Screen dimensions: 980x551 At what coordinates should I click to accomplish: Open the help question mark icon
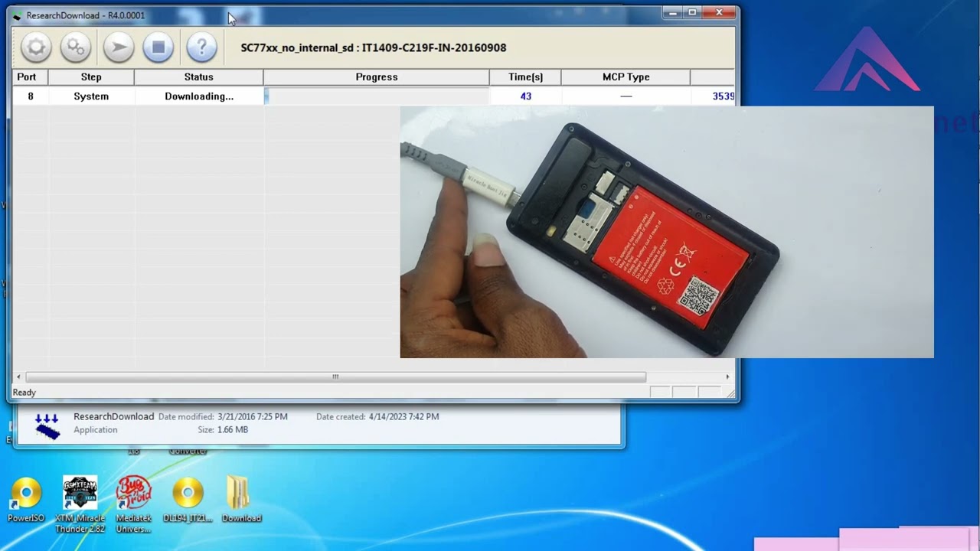pyautogui.click(x=202, y=47)
